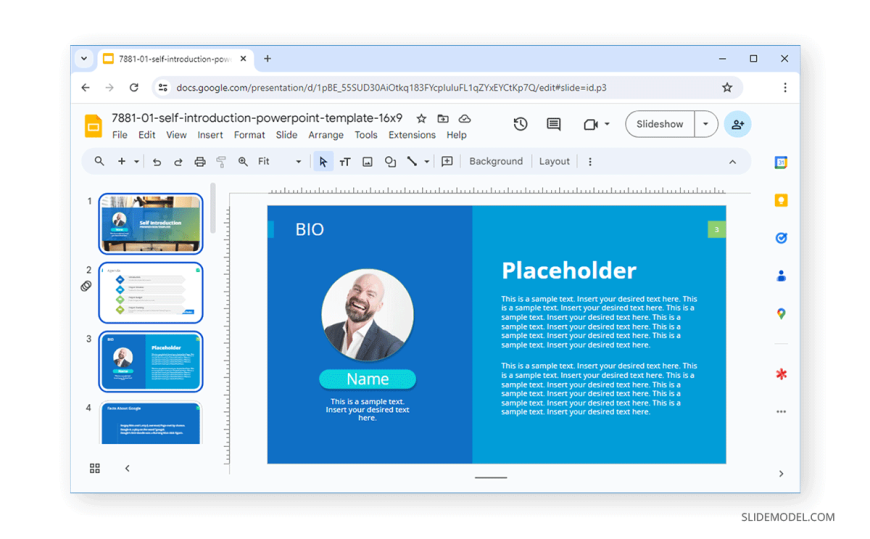Open the Arrange menu
This screenshot has width=870, height=539.
point(325,135)
